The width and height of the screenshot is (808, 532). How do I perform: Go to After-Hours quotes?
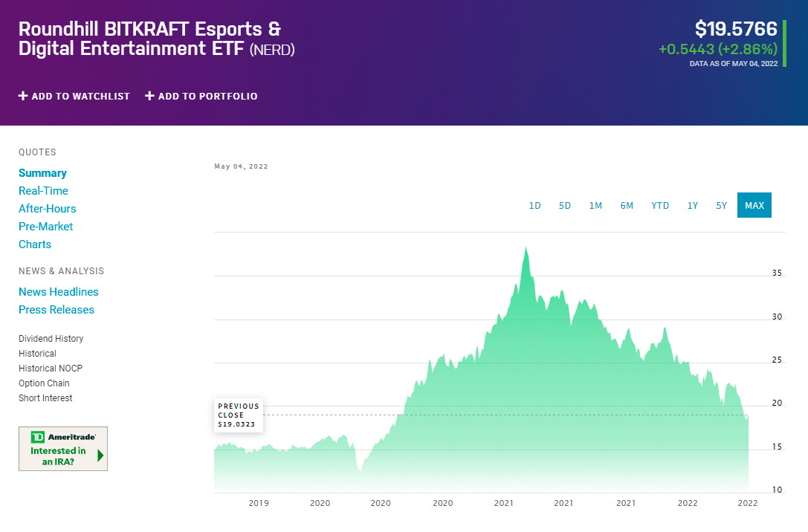click(x=48, y=209)
